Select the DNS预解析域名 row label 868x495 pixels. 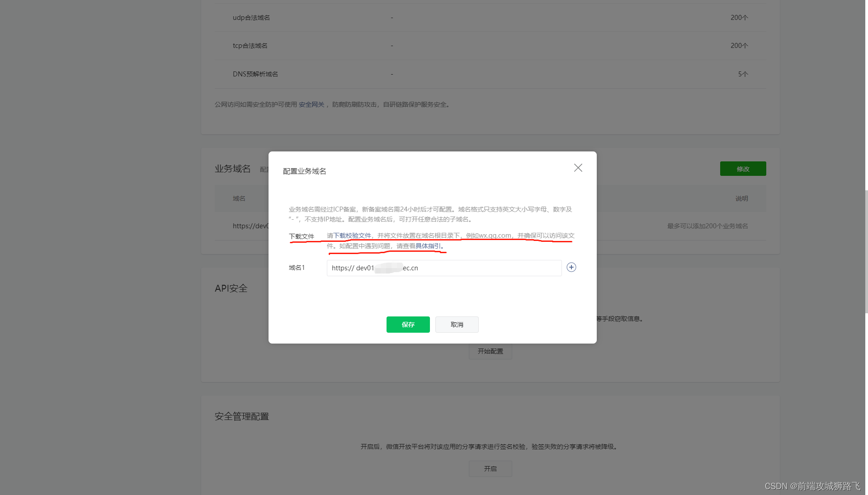(255, 74)
